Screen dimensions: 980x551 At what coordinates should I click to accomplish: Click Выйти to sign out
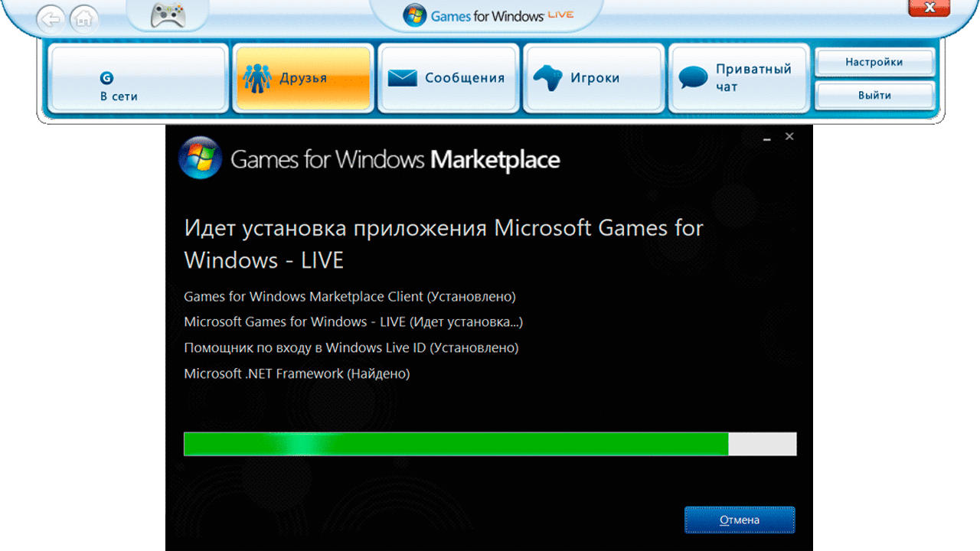tap(874, 96)
